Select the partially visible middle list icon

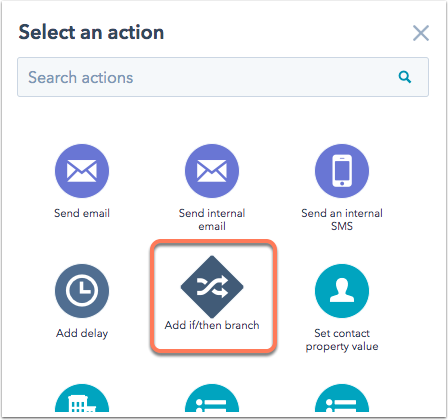coord(212,399)
